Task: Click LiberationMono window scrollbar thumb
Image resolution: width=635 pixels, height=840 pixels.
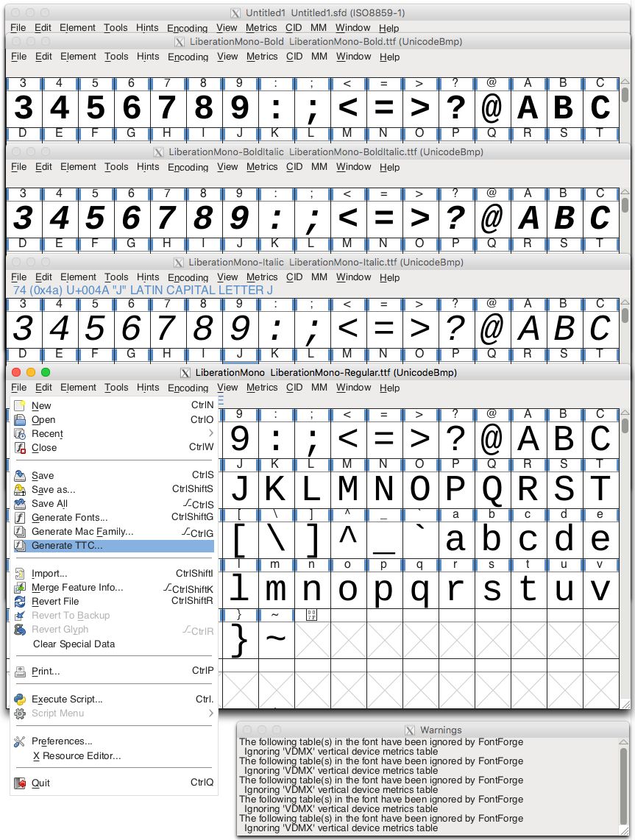Action: (625, 426)
